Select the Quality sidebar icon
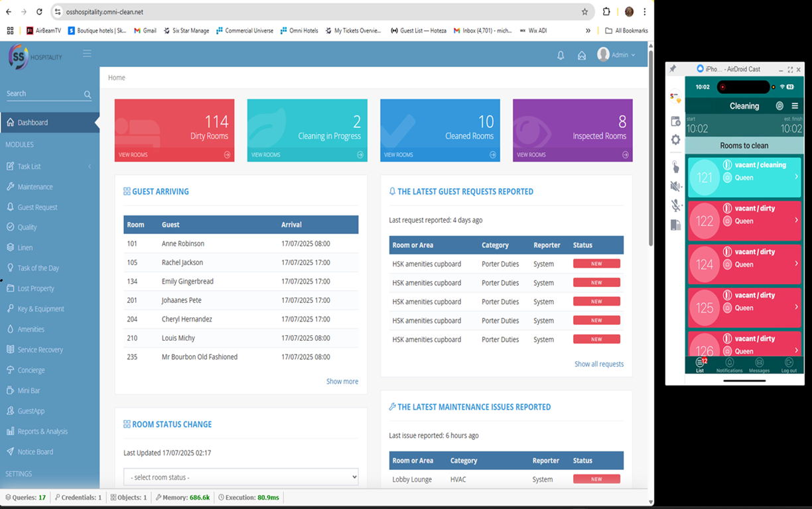This screenshot has width=812, height=509. point(12,227)
